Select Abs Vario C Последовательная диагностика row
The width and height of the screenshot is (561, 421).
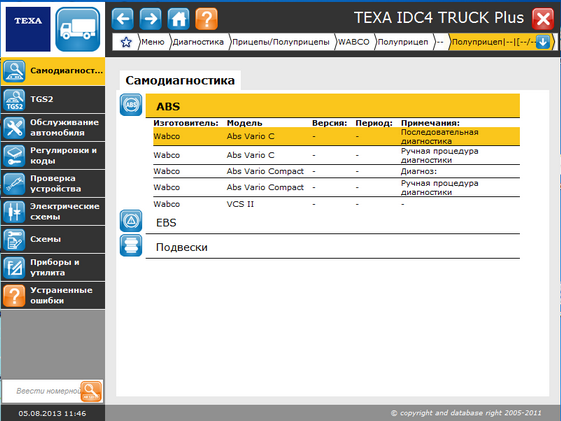click(x=336, y=136)
